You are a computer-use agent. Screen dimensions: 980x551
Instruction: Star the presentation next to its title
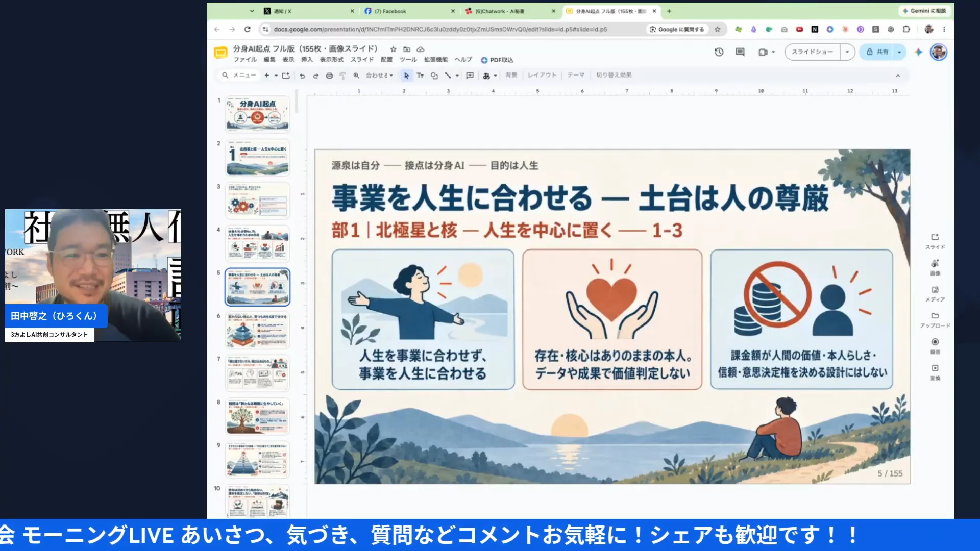click(393, 49)
